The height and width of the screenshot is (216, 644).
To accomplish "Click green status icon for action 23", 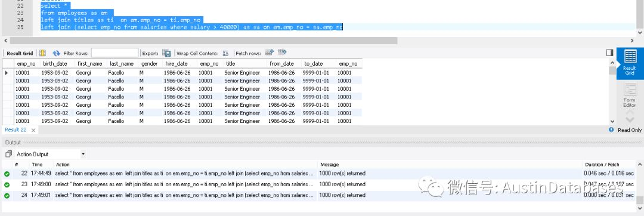I will [7, 185].
